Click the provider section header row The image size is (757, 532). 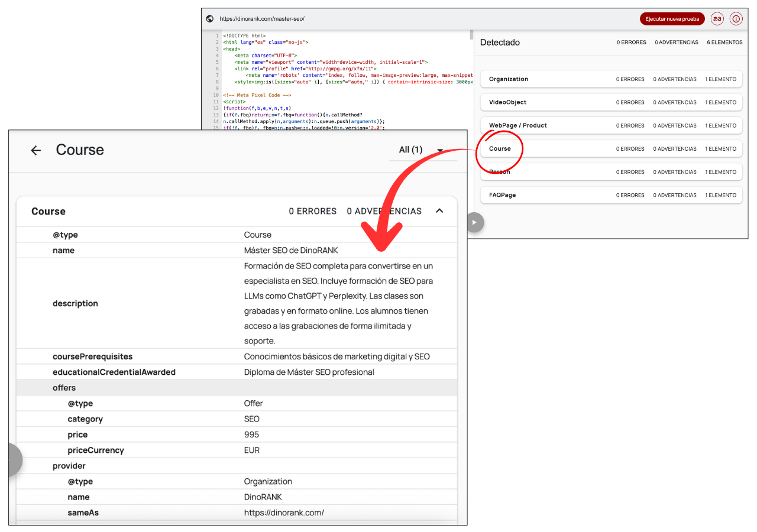point(237,466)
